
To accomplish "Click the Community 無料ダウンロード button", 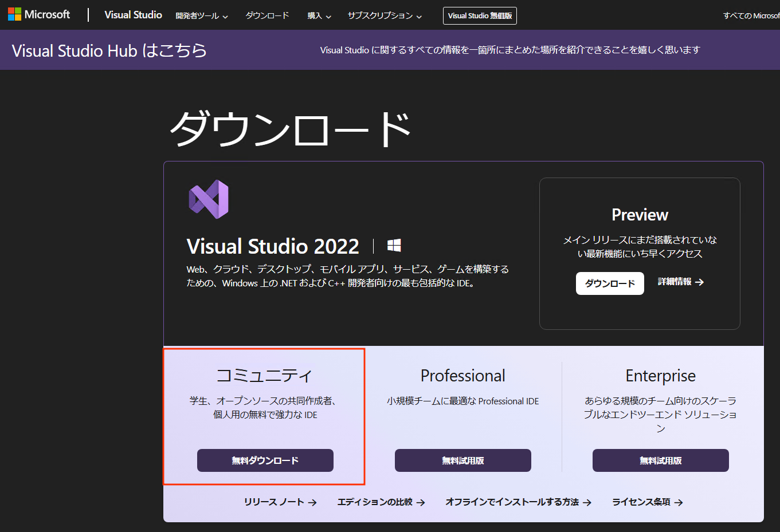I will (265, 460).
